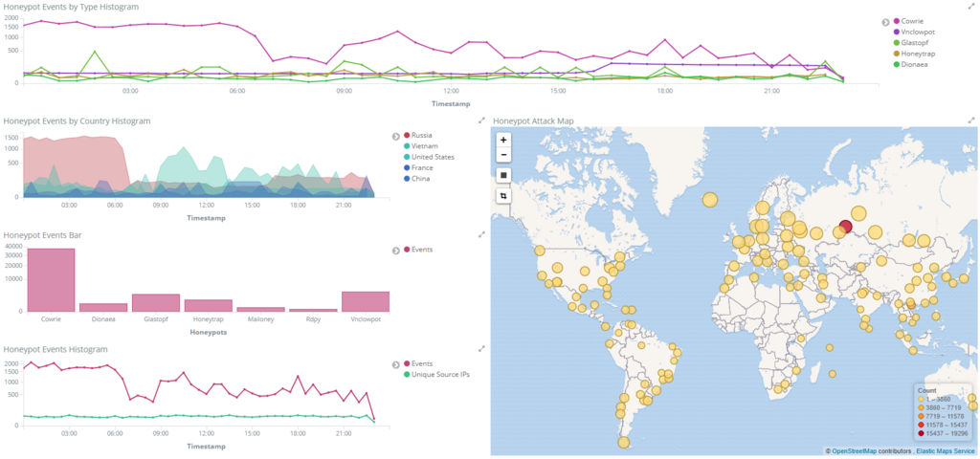Screen dimensions: 980x459
Task: Select the Events legend in the histogram panel
Action: coord(418,363)
